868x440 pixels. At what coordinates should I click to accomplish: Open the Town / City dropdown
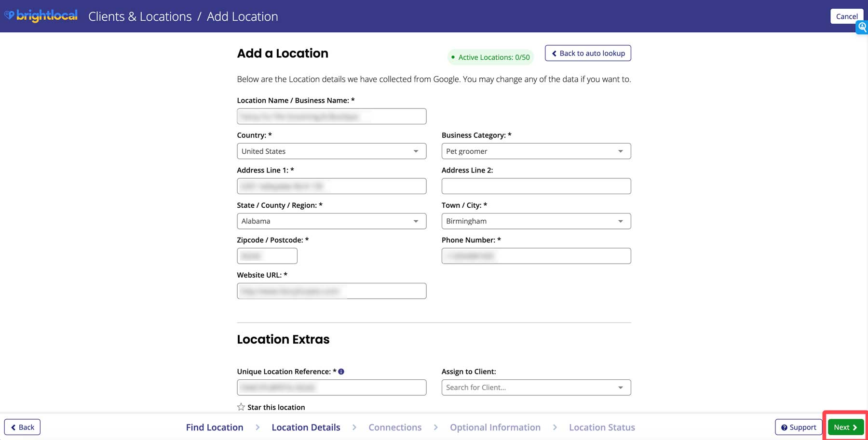[x=621, y=221]
